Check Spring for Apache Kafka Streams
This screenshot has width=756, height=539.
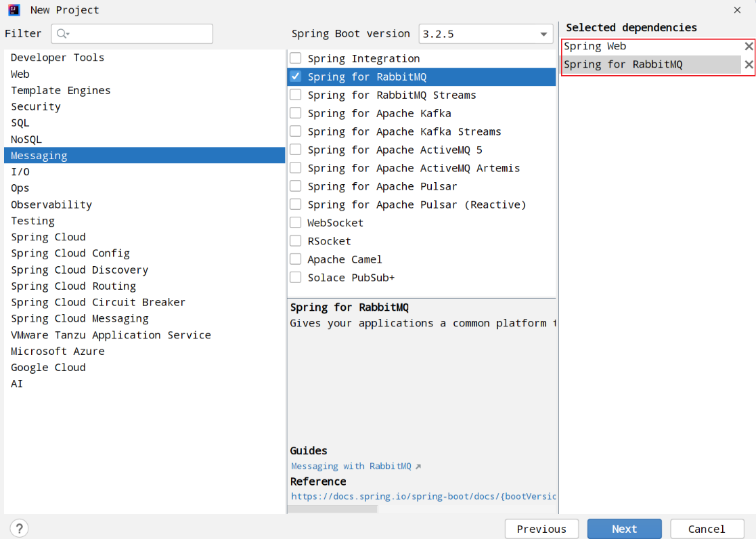pyautogui.click(x=296, y=132)
